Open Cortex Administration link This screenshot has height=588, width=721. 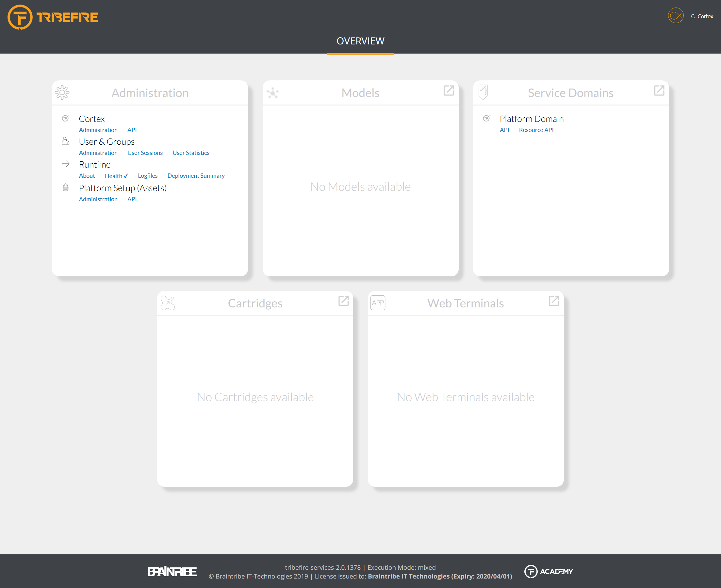click(98, 130)
